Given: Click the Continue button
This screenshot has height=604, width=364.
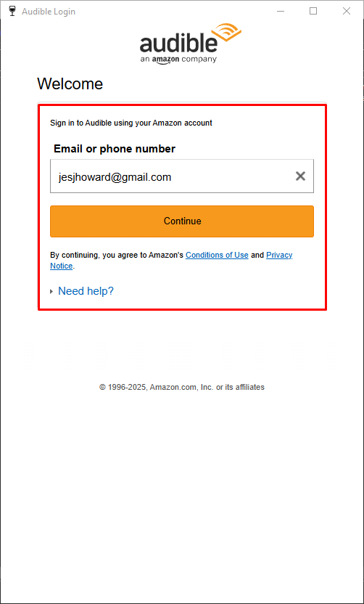Looking at the screenshot, I should (x=182, y=221).
